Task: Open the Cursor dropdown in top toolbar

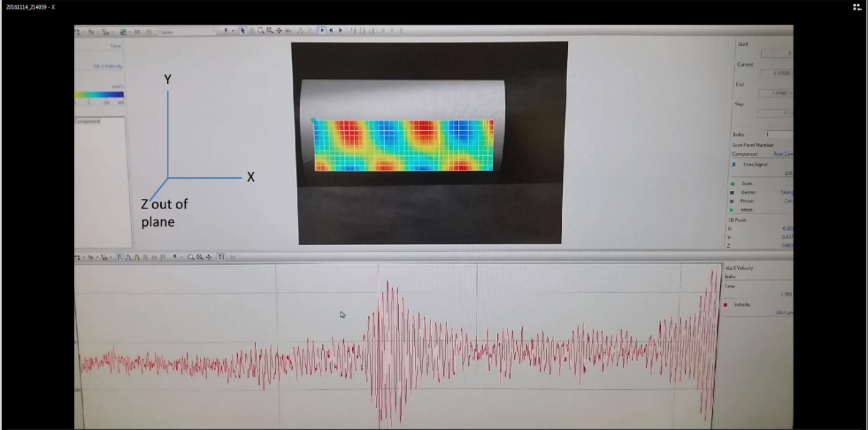Action: pyautogui.click(x=187, y=32)
